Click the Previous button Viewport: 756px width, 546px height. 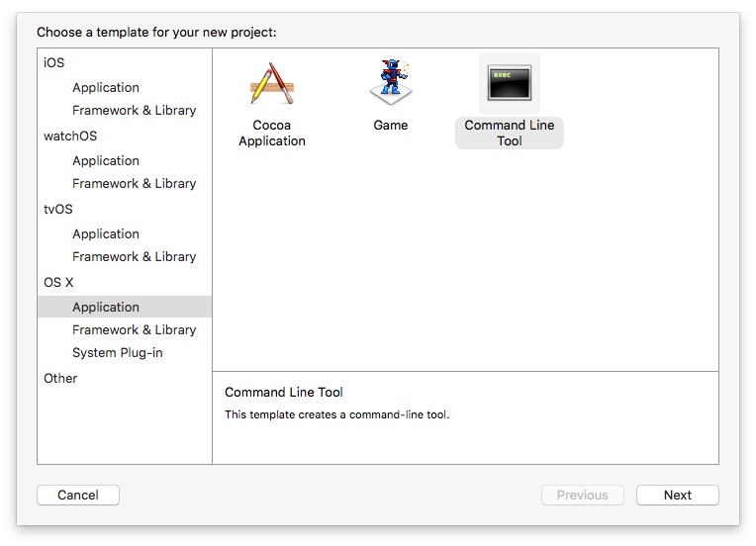(x=583, y=495)
